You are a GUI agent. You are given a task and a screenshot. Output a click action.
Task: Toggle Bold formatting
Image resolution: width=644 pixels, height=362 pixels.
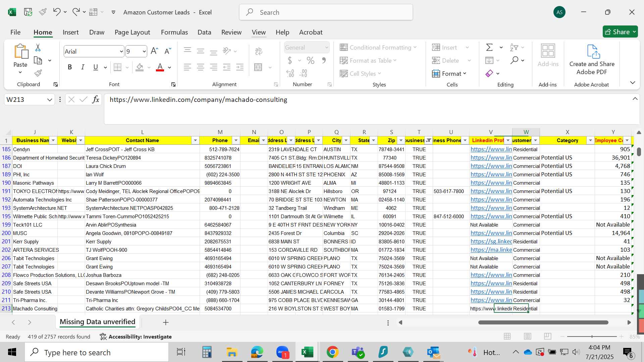pos(70,67)
